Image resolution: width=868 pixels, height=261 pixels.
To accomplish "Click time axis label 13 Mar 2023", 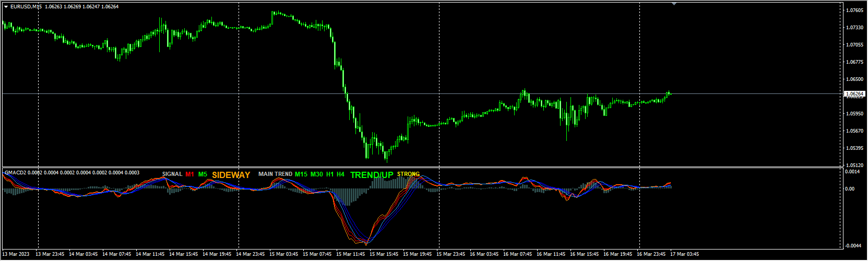I will coord(16,255).
